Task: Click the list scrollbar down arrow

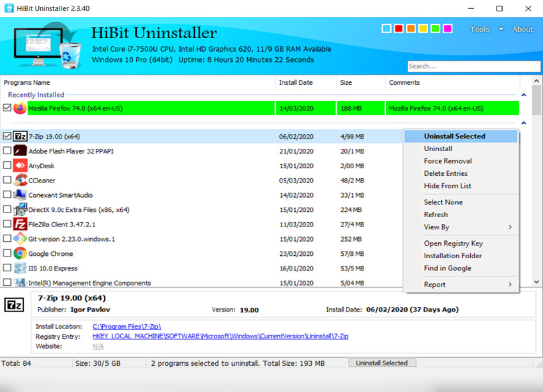Action: [536, 282]
